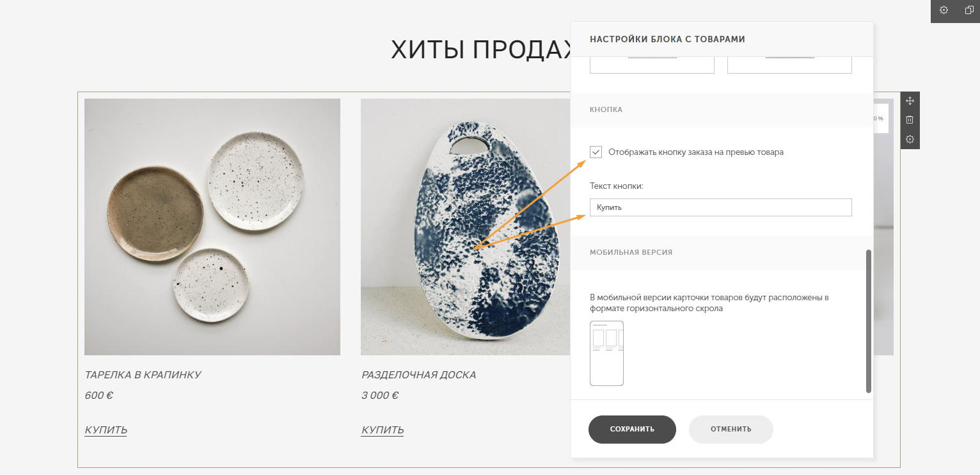Click 'Купить' link under Разделочная доска

[x=382, y=430]
